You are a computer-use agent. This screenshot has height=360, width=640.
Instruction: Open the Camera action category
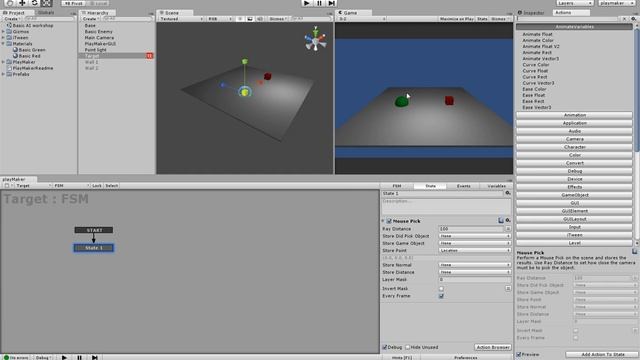[x=574, y=139]
